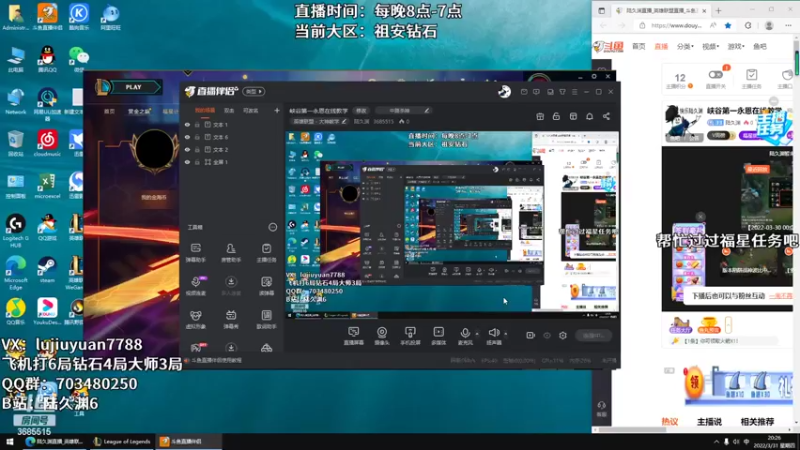This screenshot has height=450, width=800.
Task: Open the 分类 dropdown on Douyu nav
Action: point(685,46)
